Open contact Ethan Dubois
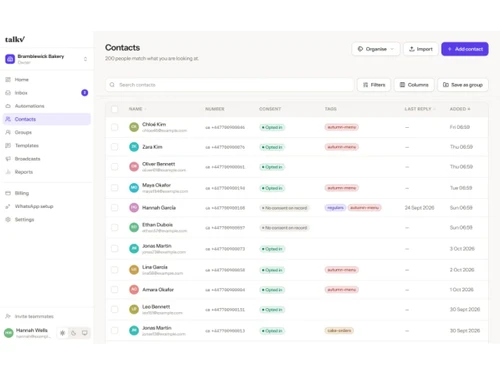Image resolution: width=500 pixels, height=375 pixels. tap(157, 225)
